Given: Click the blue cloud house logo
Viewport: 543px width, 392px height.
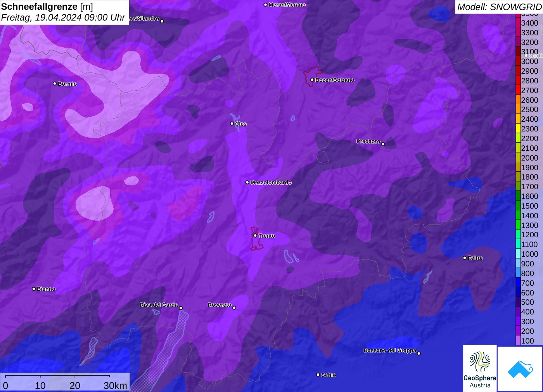Looking at the screenshot, I should (x=520, y=369).
